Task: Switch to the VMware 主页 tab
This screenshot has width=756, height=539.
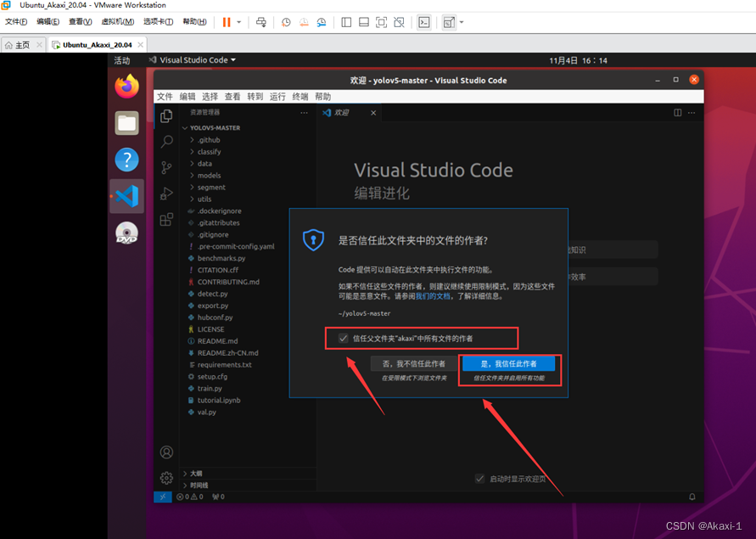Action: click(x=23, y=45)
